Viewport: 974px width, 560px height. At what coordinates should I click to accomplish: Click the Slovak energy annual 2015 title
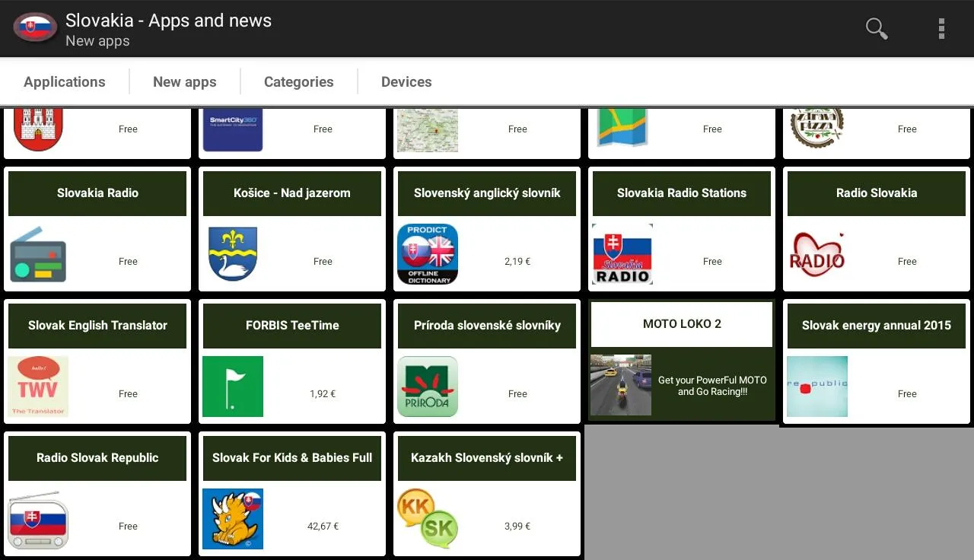tap(877, 326)
